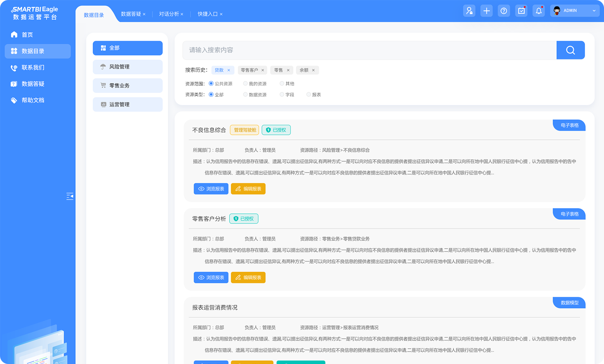The width and height of the screenshot is (604, 364).
Task: Select the 我的资源 radio option
Action: [x=245, y=84]
